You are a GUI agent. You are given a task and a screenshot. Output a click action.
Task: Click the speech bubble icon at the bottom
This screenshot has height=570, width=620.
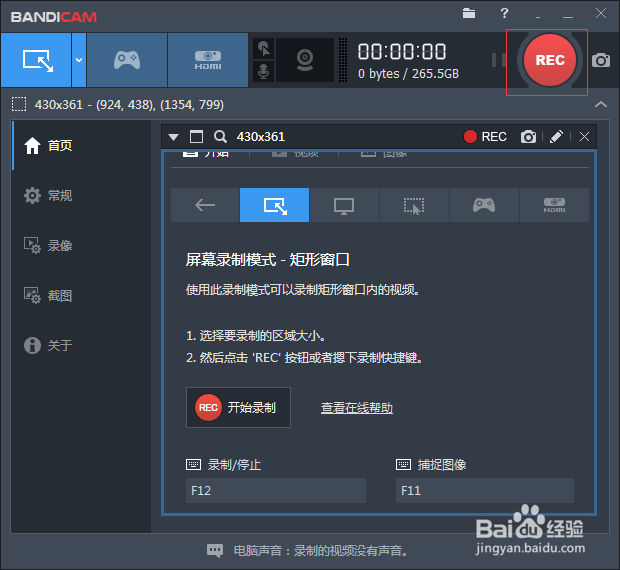tap(215, 550)
